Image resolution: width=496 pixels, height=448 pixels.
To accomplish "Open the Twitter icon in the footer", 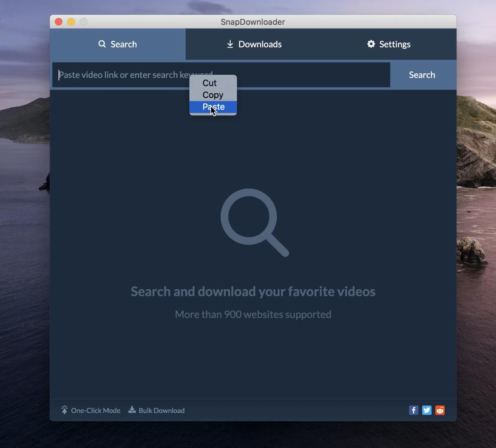I will 427,410.
